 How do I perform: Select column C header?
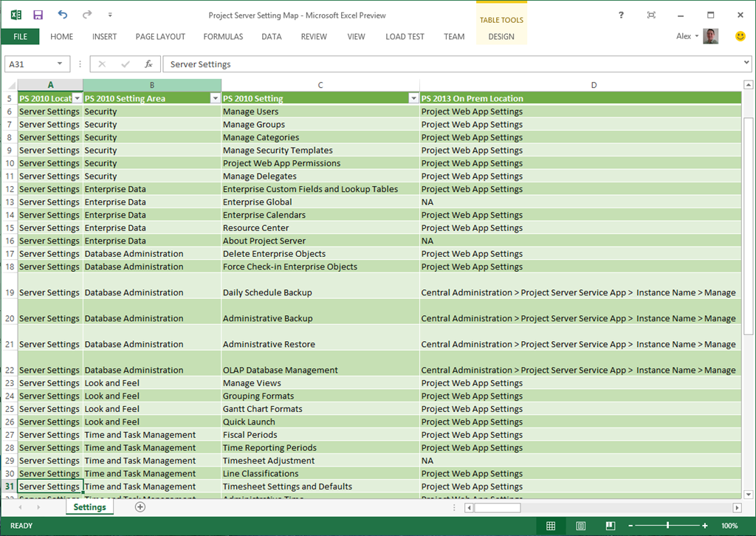click(320, 85)
